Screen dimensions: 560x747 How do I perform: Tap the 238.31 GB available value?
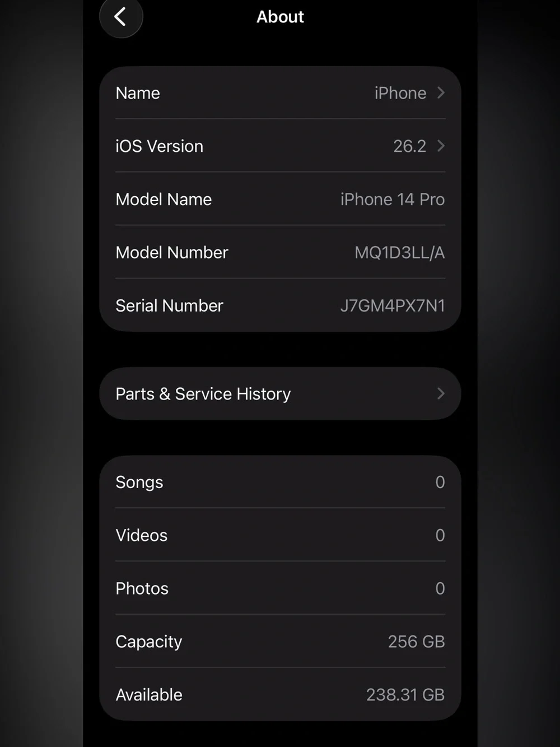(x=405, y=695)
